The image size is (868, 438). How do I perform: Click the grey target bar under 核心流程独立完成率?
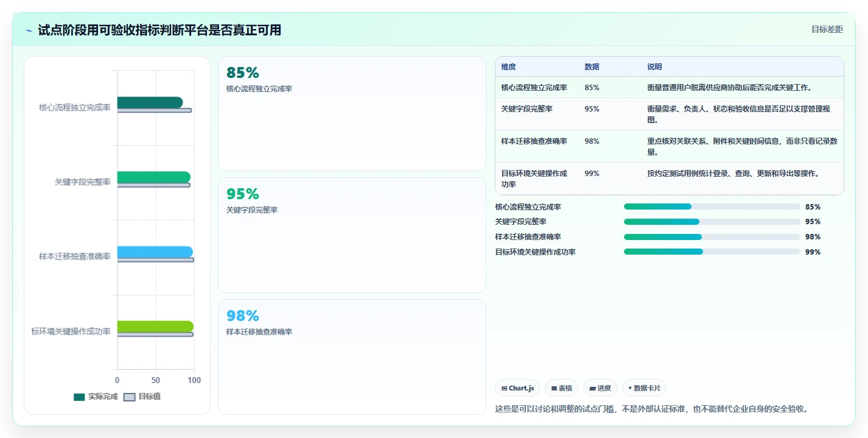tap(155, 110)
